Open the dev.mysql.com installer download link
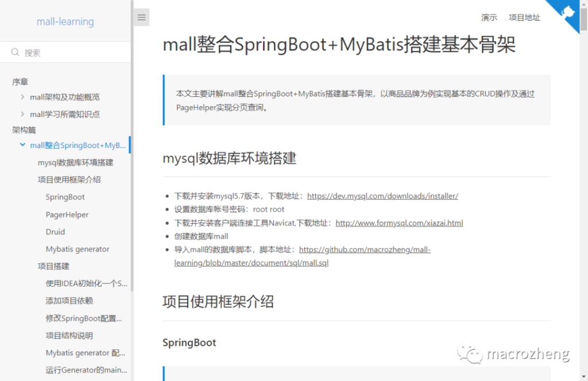Image resolution: width=588 pixels, height=381 pixels. (x=382, y=196)
